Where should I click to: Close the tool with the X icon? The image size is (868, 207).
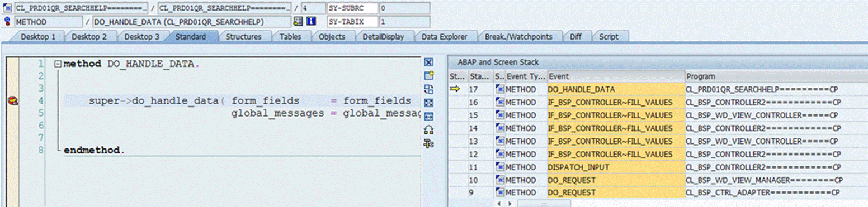[x=429, y=62]
